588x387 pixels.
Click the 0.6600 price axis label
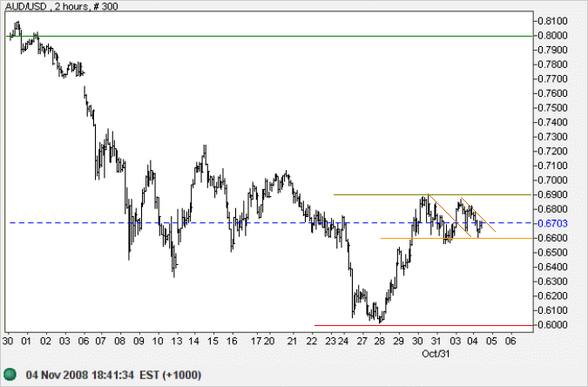coord(552,238)
